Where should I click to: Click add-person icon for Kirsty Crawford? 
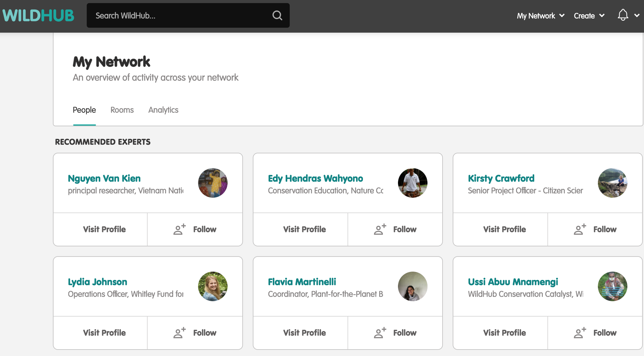tap(580, 229)
